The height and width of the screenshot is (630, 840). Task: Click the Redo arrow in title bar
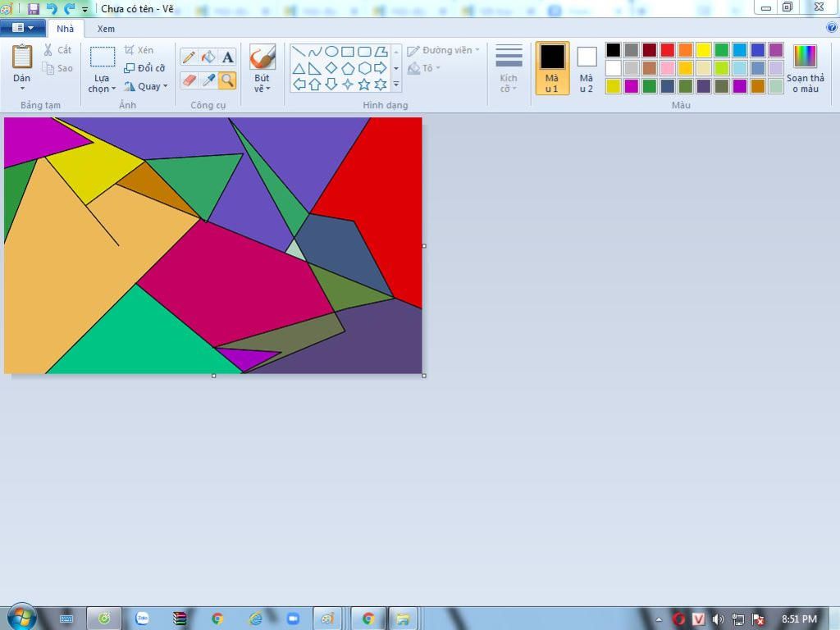(69, 8)
